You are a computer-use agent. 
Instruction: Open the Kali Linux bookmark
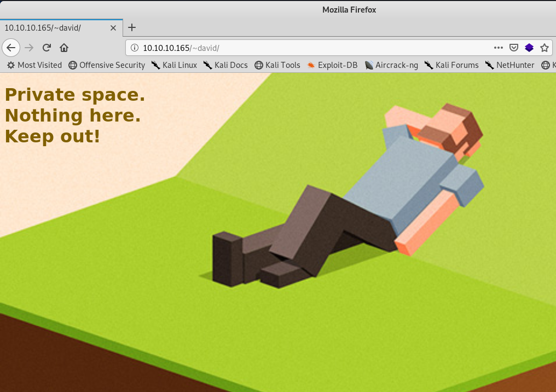[x=174, y=65]
